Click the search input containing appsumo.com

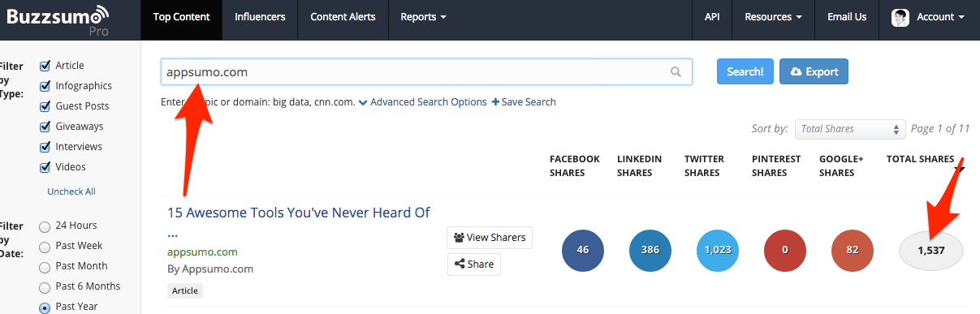pyautogui.click(x=426, y=72)
